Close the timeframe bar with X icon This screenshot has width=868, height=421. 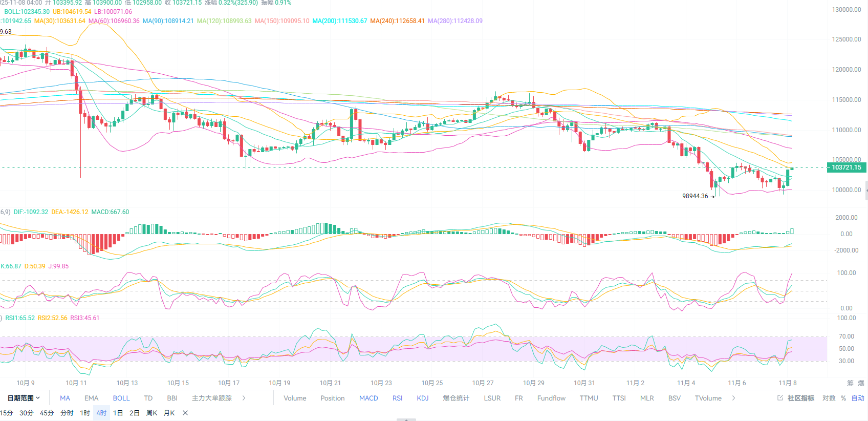coord(185,413)
